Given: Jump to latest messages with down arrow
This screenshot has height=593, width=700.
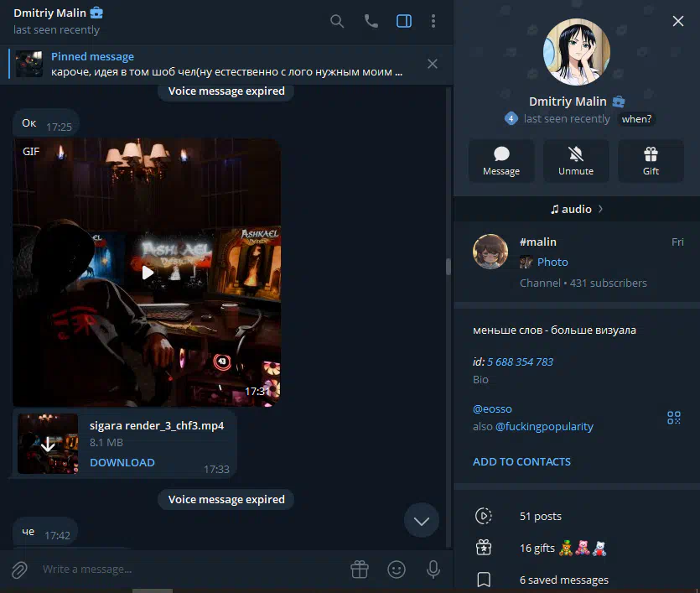Looking at the screenshot, I should 421,521.
